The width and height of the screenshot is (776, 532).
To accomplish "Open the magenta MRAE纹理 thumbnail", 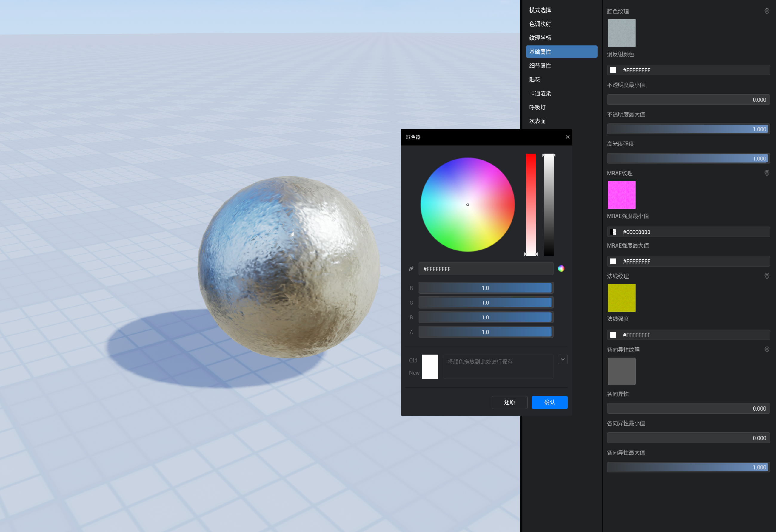I will tap(621, 195).
